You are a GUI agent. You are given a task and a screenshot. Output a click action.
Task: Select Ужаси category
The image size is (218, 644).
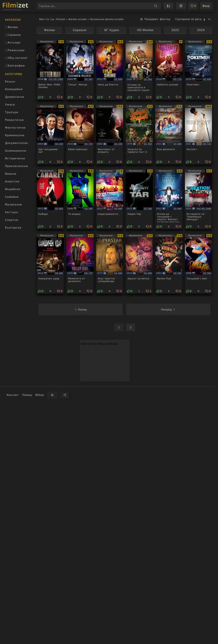(x=10, y=105)
